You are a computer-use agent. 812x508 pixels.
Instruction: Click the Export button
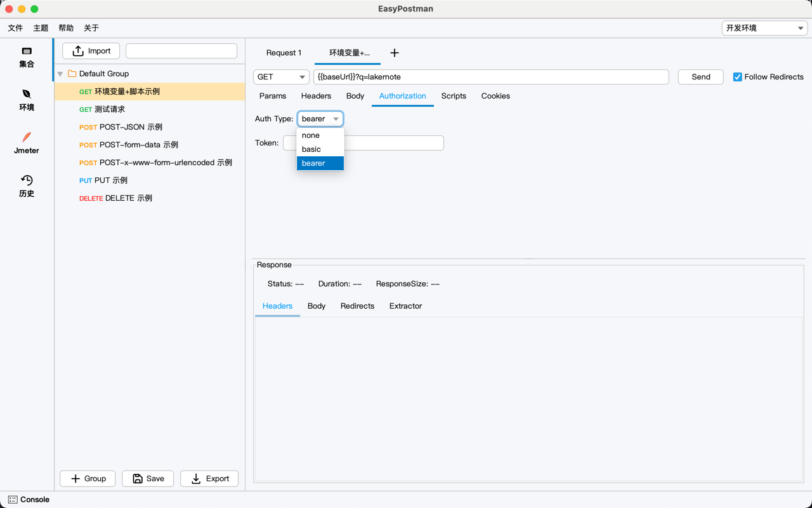coord(209,479)
